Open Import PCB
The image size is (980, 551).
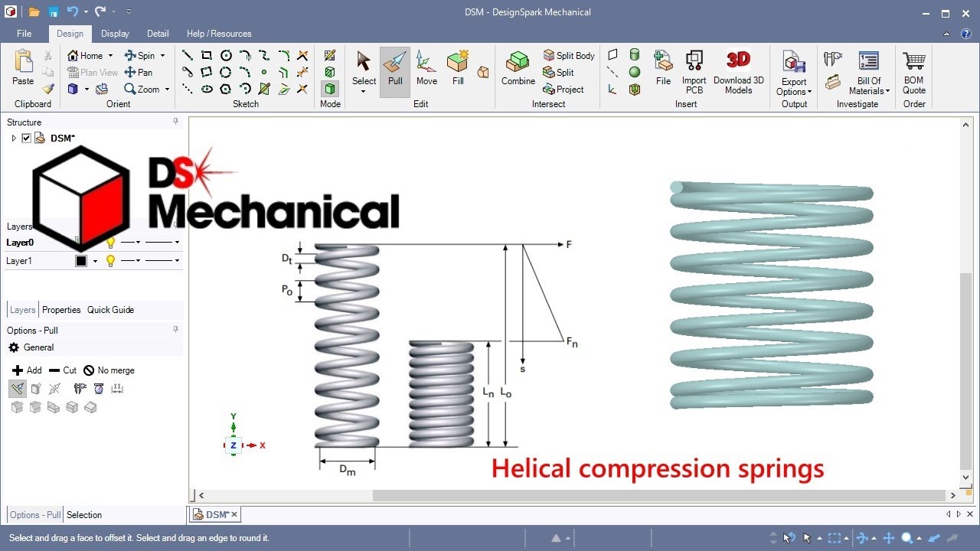click(694, 71)
